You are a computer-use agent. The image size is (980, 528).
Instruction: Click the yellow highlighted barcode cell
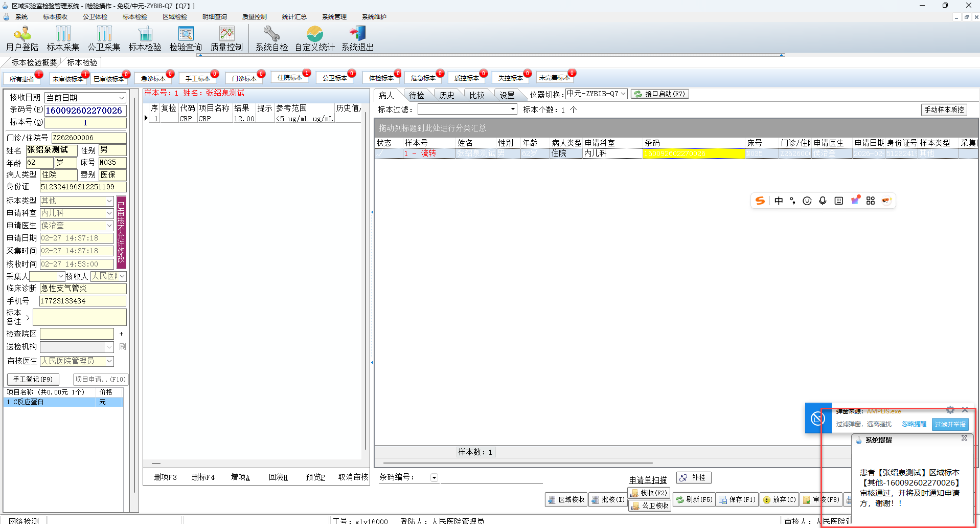point(693,153)
